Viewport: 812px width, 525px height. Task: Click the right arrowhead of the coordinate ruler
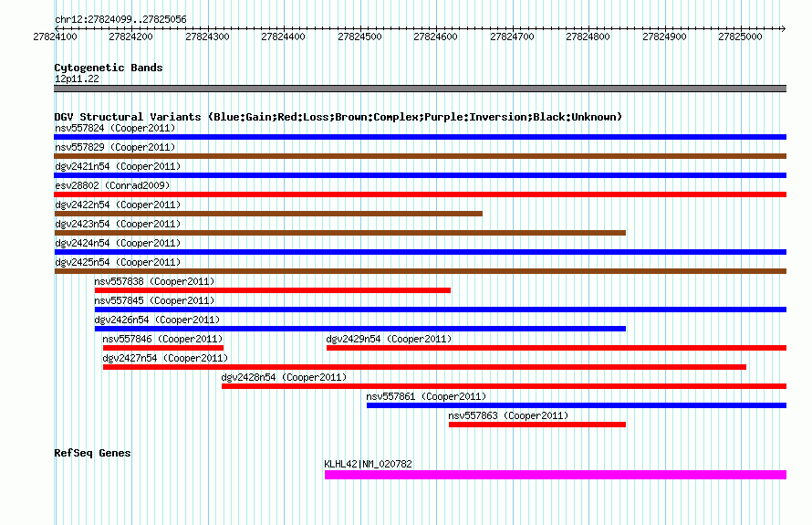[x=784, y=28]
